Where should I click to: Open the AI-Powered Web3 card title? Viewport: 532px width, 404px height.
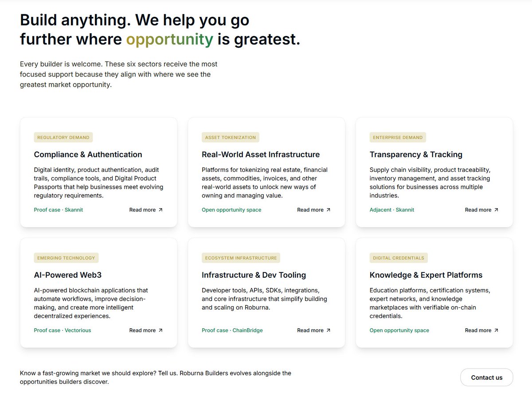[68, 275]
